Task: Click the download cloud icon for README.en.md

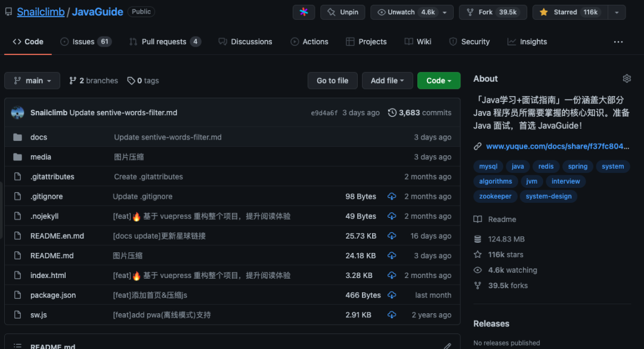Action: pos(392,236)
